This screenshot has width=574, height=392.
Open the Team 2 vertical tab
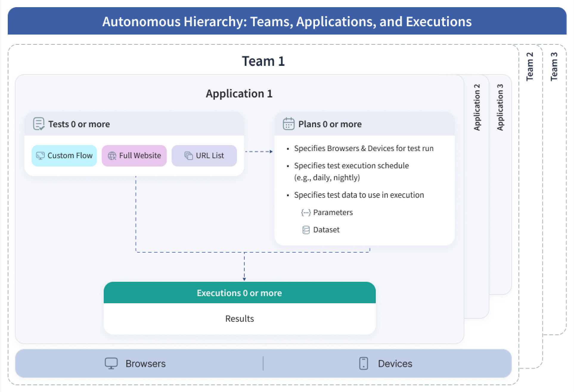(530, 67)
